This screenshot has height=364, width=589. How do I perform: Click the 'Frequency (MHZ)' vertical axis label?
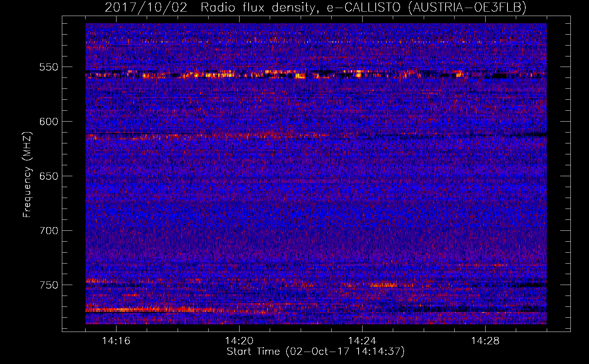pos(27,175)
